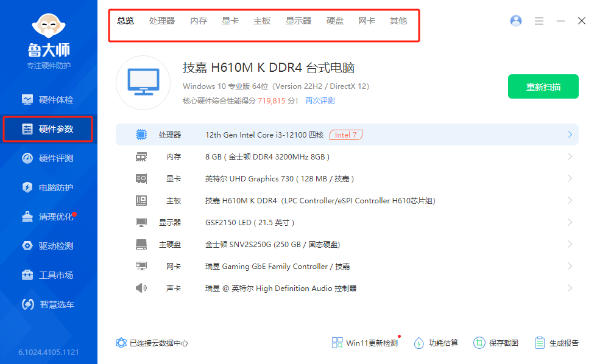Click the 处理器 chip icon
This screenshot has height=364, width=597.
[x=141, y=135]
